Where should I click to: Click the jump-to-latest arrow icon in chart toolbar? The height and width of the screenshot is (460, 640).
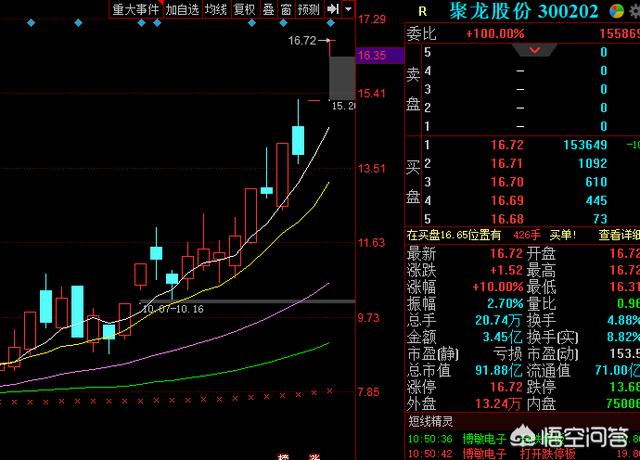pyautogui.click(x=332, y=9)
